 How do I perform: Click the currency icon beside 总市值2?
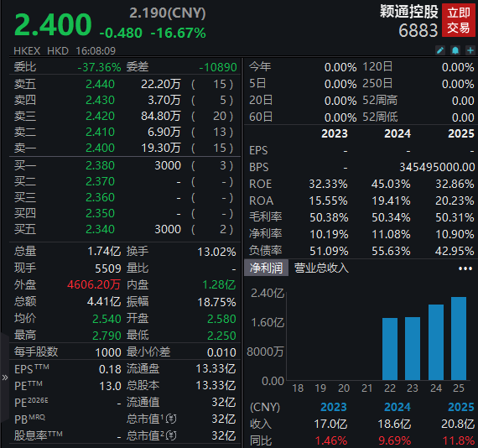171,435
